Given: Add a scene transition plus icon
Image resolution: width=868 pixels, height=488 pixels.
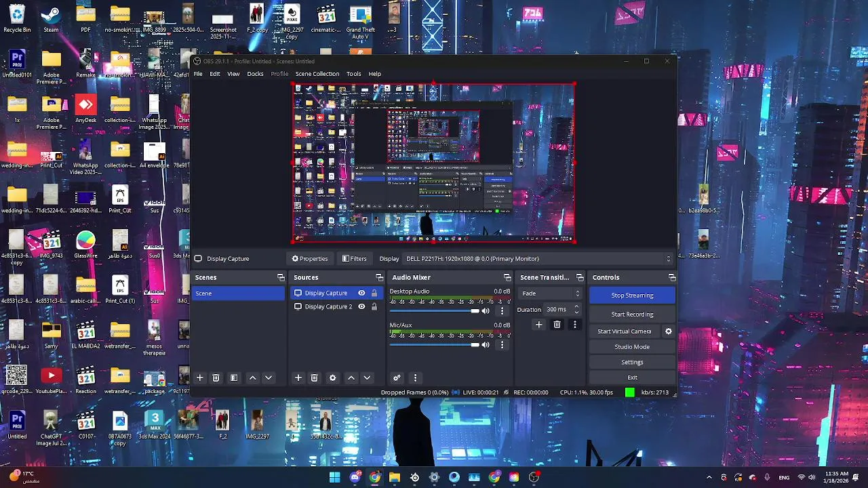Looking at the screenshot, I should (539, 325).
